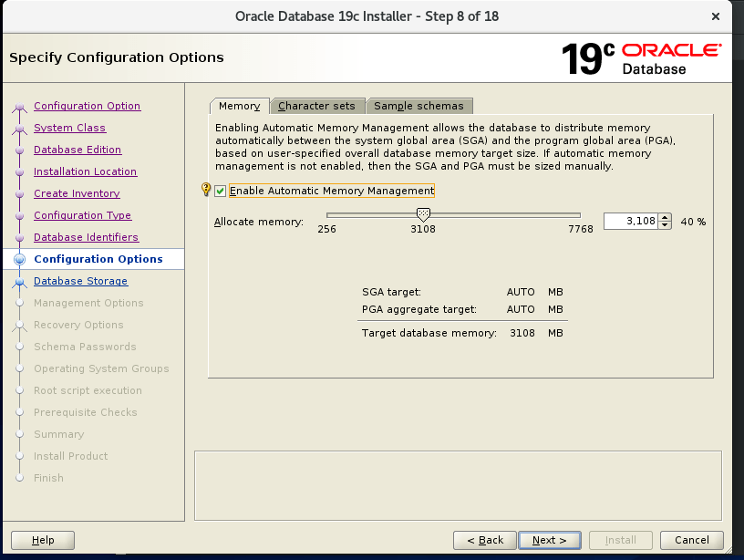
Task: Go to Database Storage step
Action: tap(80, 281)
